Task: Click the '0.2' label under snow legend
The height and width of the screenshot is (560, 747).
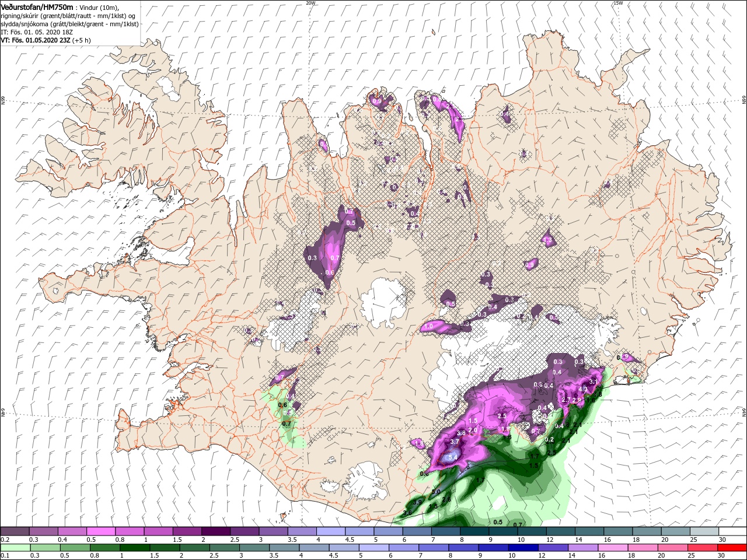Action: click(5, 540)
